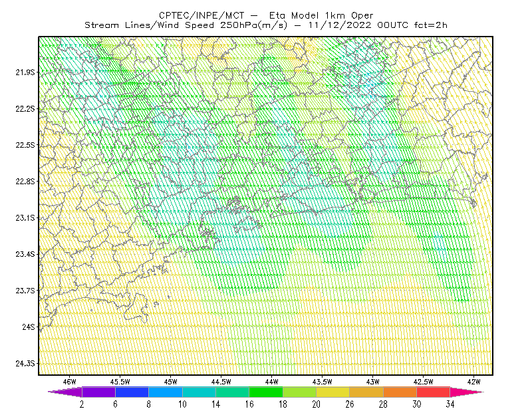The image size is (532, 411).
Task: Click the legend value 2
Action: tap(82, 404)
